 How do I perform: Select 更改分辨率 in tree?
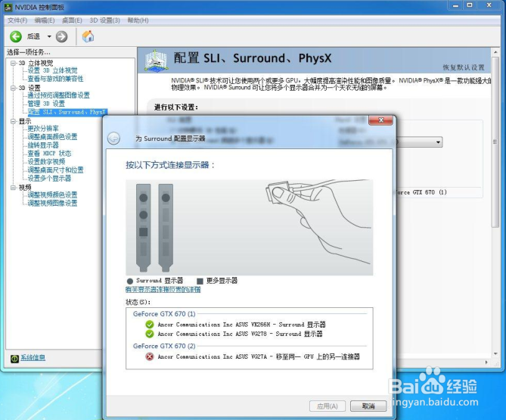43,129
